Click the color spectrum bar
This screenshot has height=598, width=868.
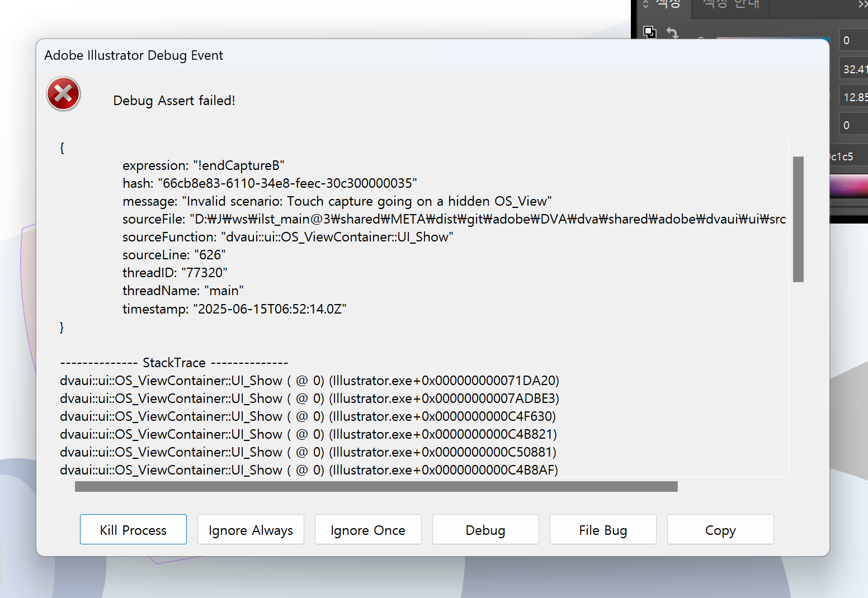coord(849,186)
